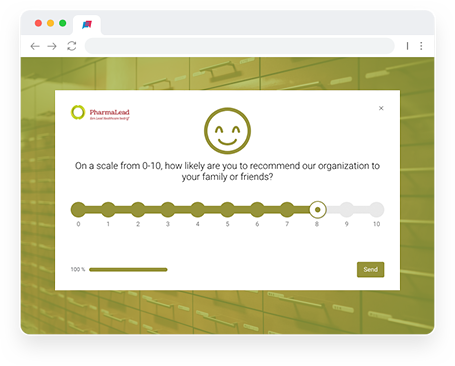
Task: Pick rating 6 on the scale
Action: coord(257,210)
